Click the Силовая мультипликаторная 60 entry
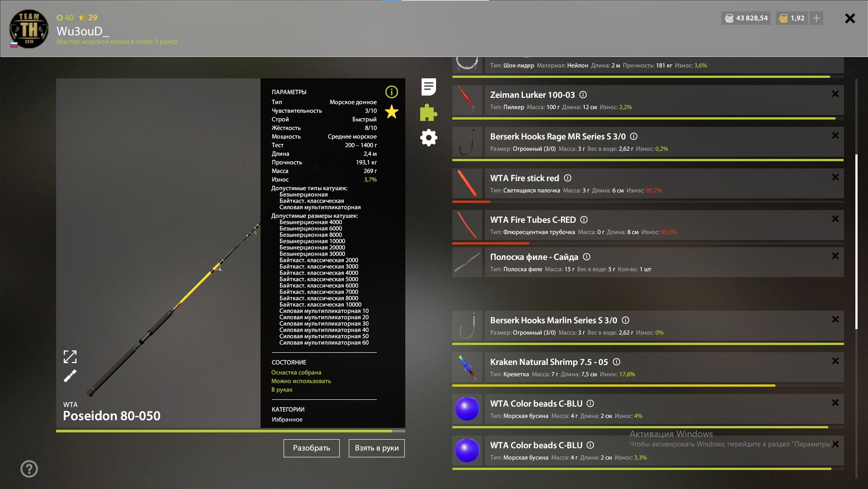This screenshot has width=868, height=489. click(x=324, y=343)
